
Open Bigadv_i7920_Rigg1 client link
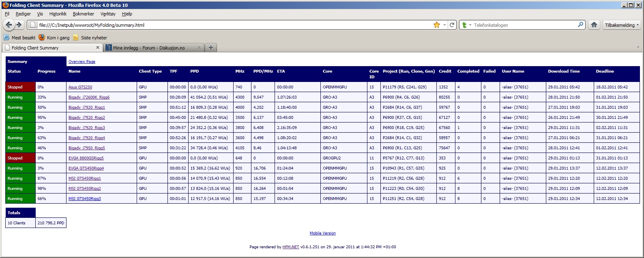click(x=87, y=107)
